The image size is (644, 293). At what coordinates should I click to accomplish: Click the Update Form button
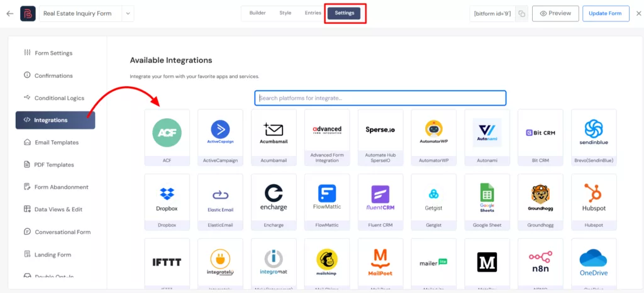click(x=606, y=14)
